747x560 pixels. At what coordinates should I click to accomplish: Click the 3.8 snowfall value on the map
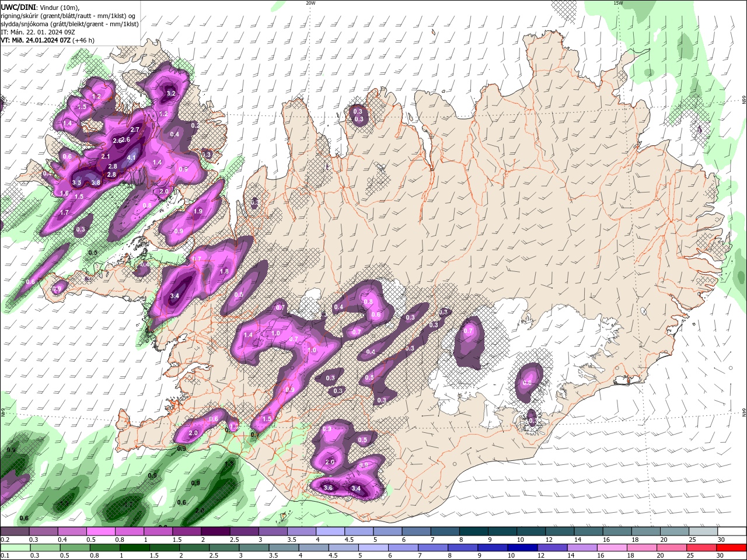coord(96,183)
